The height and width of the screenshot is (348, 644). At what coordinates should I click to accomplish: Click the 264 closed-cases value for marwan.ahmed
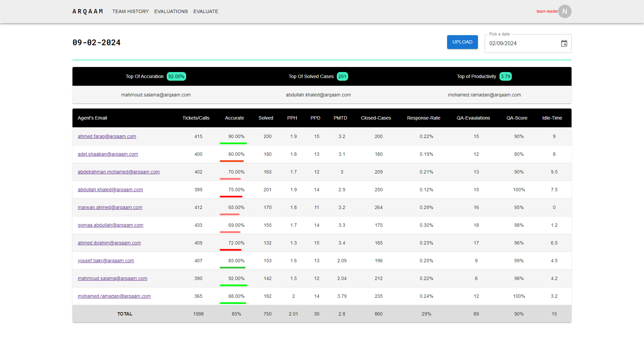click(x=379, y=207)
